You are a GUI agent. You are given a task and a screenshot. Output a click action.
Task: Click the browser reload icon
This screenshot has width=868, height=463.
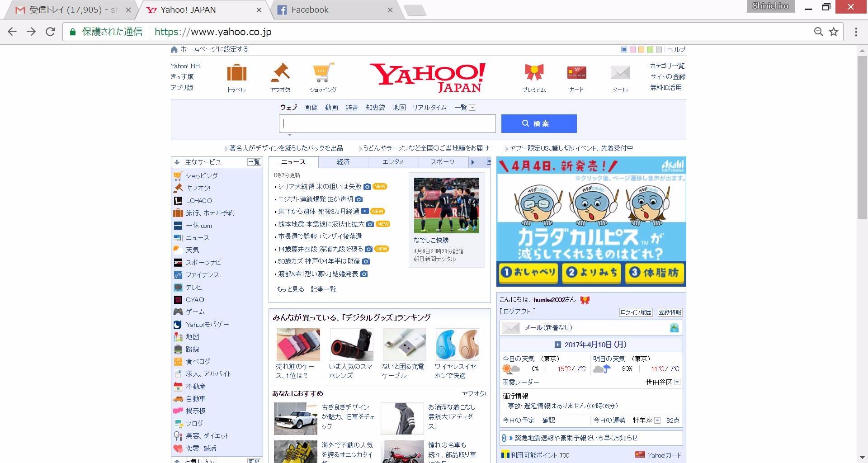click(x=50, y=32)
